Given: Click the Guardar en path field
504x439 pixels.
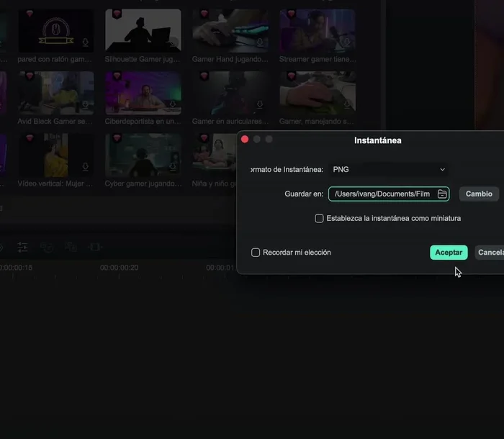Looking at the screenshot, I should [x=389, y=194].
